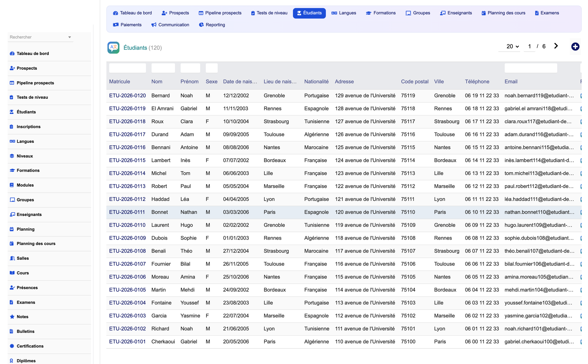This screenshot has width=588, height=364.
Task: Click the Prospects sidebar icon
Action: pyautogui.click(x=12, y=68)
